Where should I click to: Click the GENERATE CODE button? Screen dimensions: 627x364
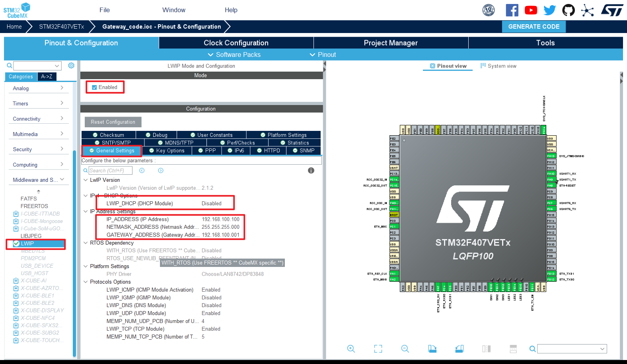pos(534,27)
